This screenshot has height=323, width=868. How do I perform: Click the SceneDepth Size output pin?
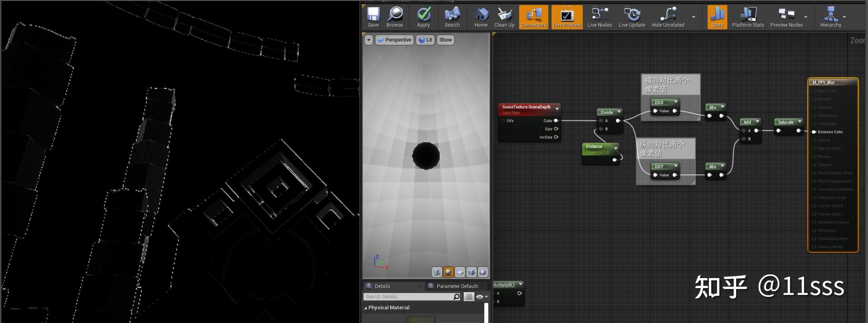click(556, 129)
